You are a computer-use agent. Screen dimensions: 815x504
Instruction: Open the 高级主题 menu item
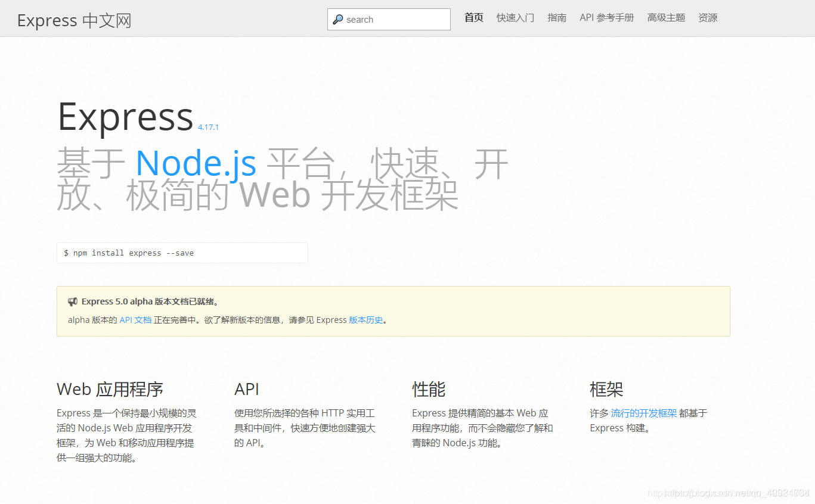pos(667,18)
